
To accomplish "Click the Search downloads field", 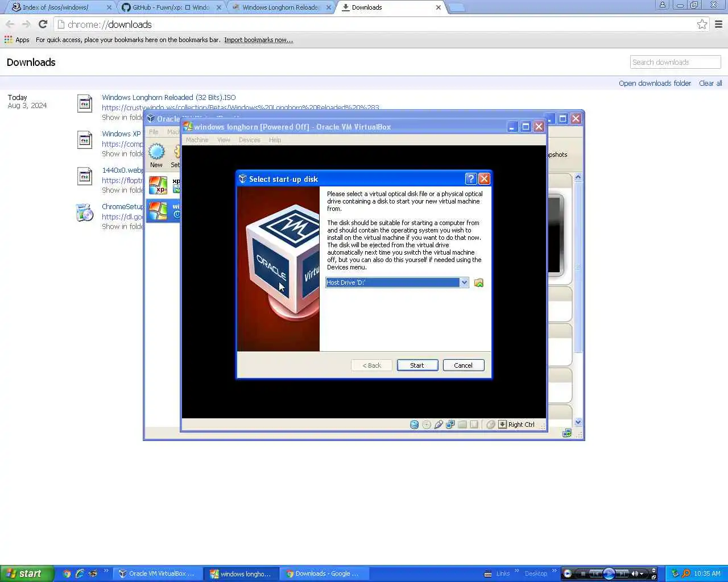I will click(675, 63).
